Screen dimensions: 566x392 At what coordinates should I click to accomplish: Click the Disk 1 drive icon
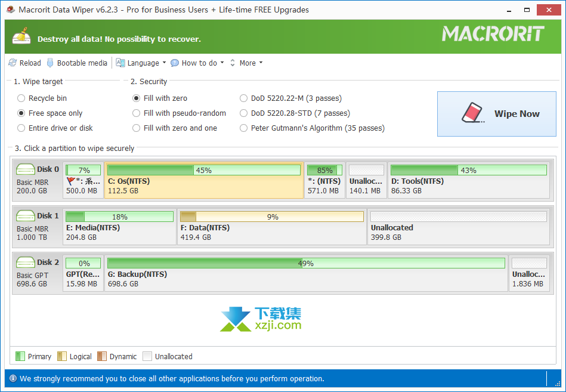(25, 216)
